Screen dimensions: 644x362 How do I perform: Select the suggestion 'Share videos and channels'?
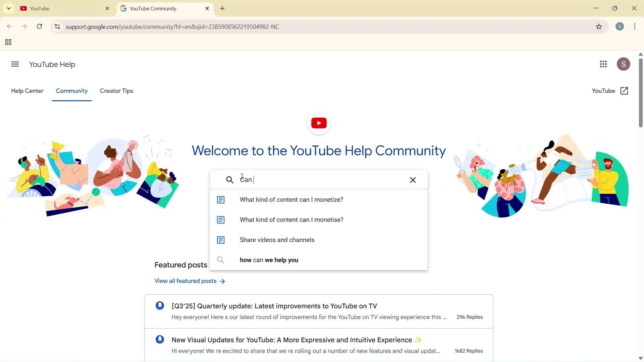pyautogui.click(x=277, y=240)
